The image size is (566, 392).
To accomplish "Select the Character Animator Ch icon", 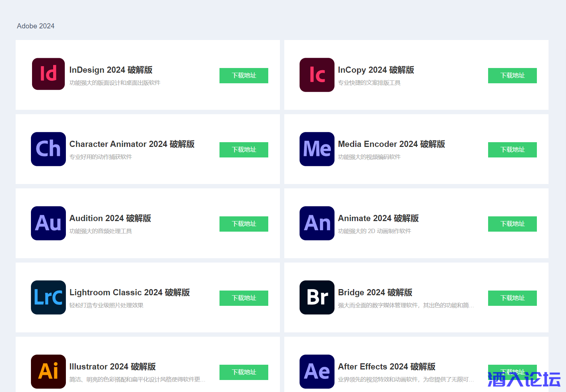I will [48, 149].
